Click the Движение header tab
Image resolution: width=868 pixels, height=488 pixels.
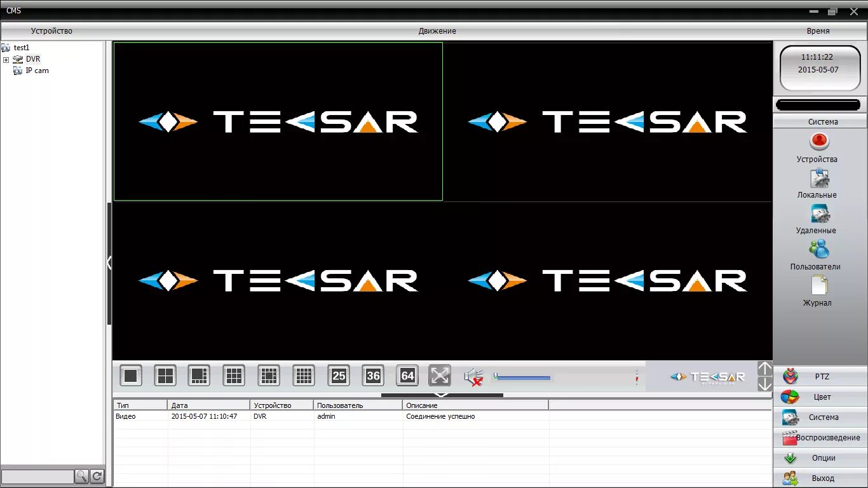point(437,31)
